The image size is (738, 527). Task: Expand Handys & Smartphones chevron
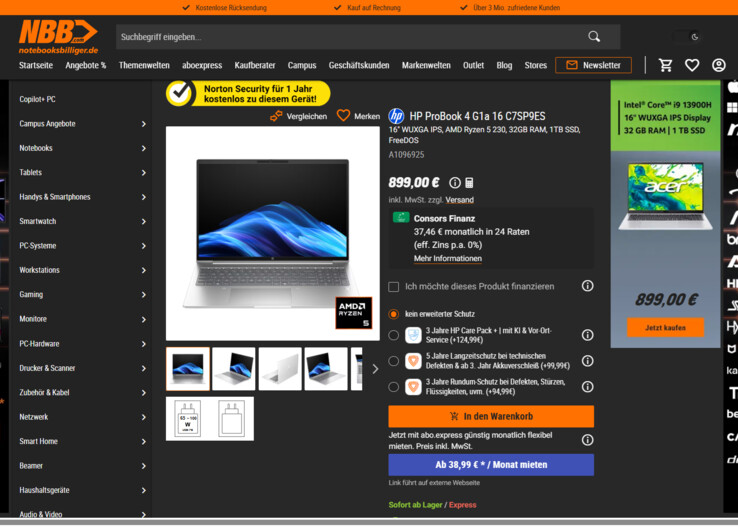(x=144, y=197)
